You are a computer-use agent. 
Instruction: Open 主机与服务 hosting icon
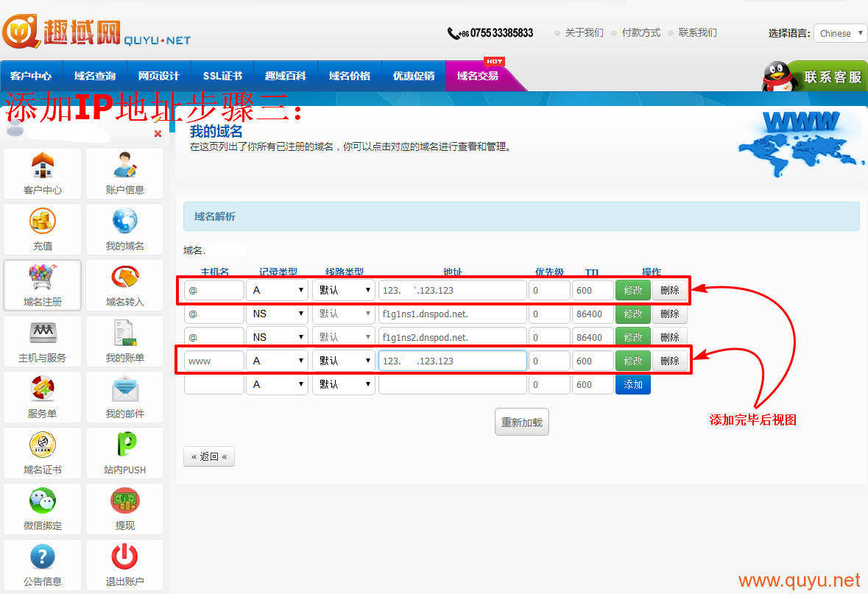click(43, 333)
